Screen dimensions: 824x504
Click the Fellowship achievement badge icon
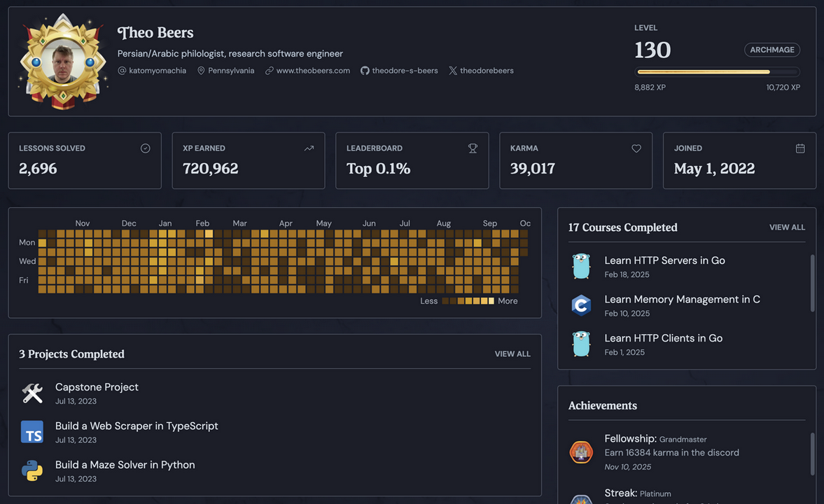[x=581, y=452]
